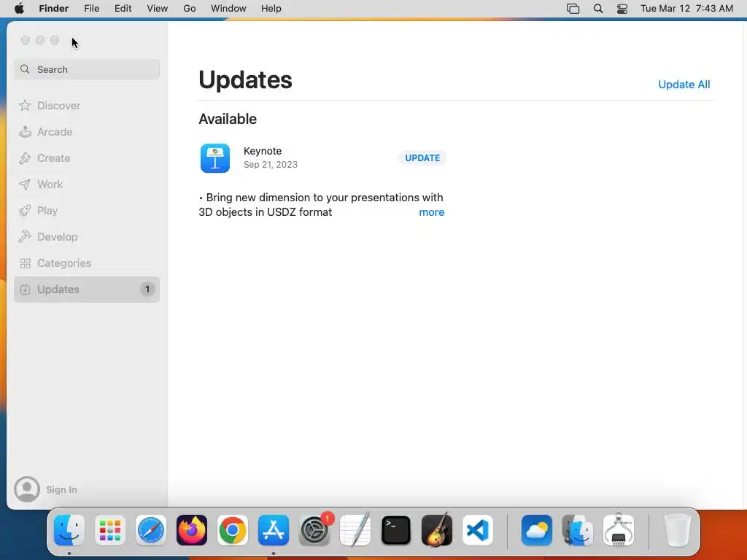The height and width of the screenshot is (560, 747).
Task: Launch Firefox from the Dock
Action: point(192,530)
